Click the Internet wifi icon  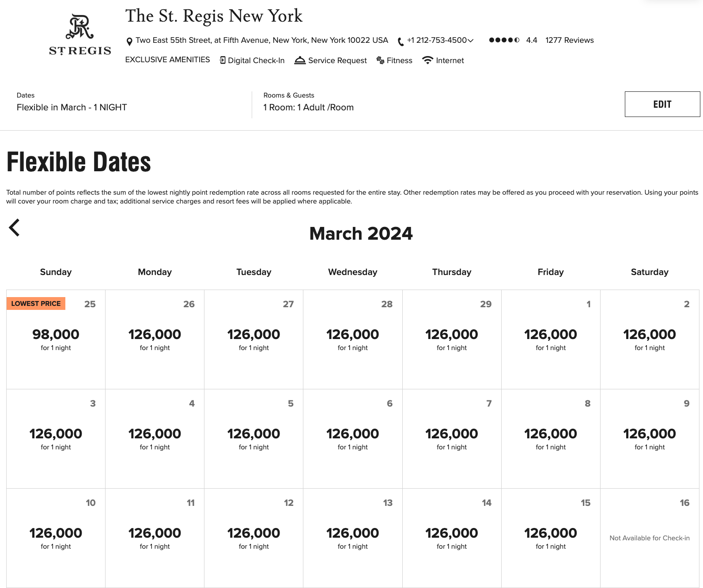coord(427,60)
